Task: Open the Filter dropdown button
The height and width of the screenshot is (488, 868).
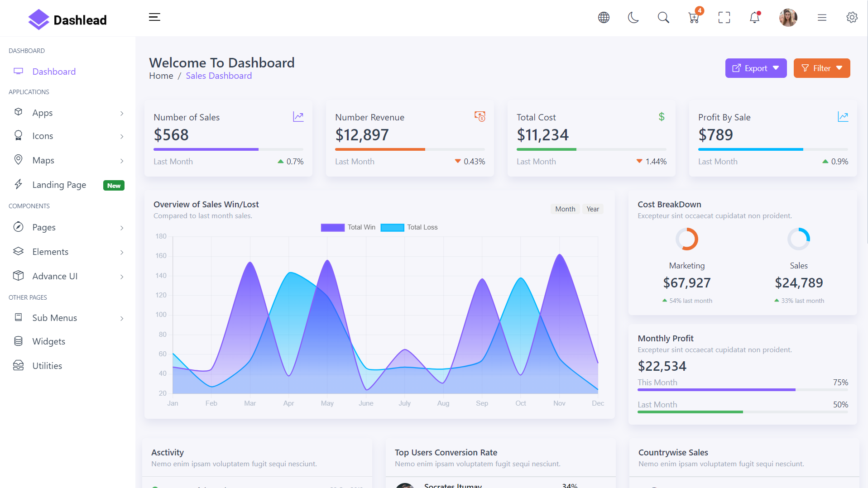Action: coord(821,68)
